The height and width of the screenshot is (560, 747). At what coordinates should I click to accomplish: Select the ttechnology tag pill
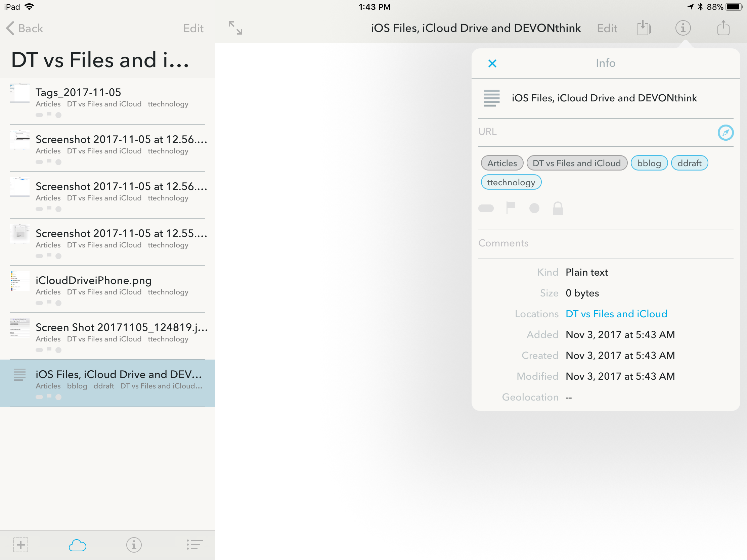click(x=511, y=182)
